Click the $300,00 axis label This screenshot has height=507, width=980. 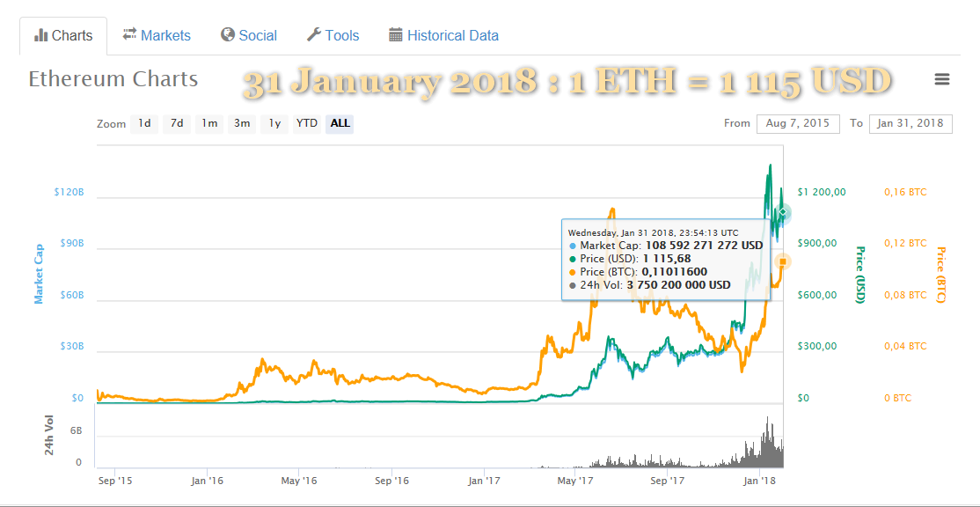818,346
